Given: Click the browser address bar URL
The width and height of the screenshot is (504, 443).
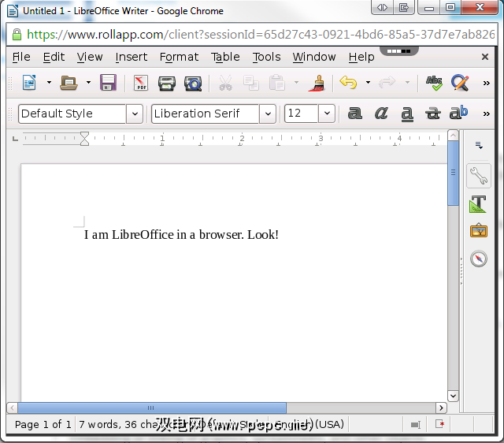Looking at the screenshot, I should pos(261,35).
